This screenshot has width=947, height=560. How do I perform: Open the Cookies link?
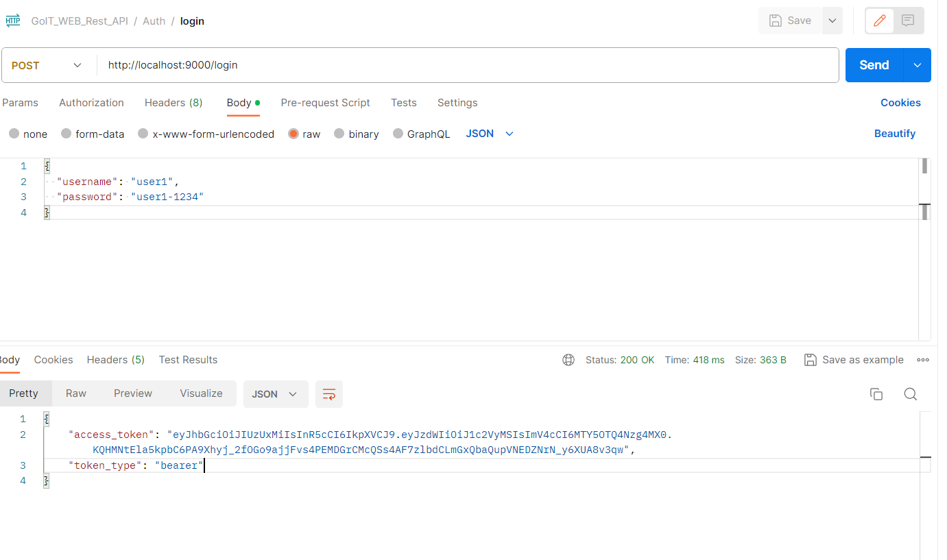tap(900, 103)
